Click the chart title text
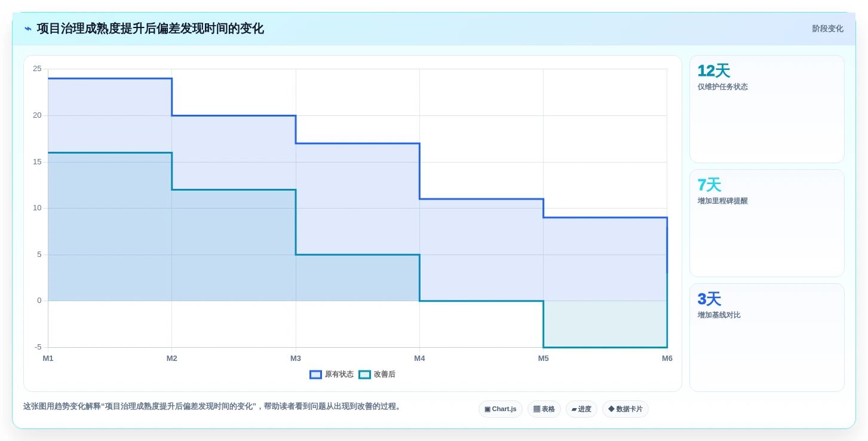 pos(151,29)
